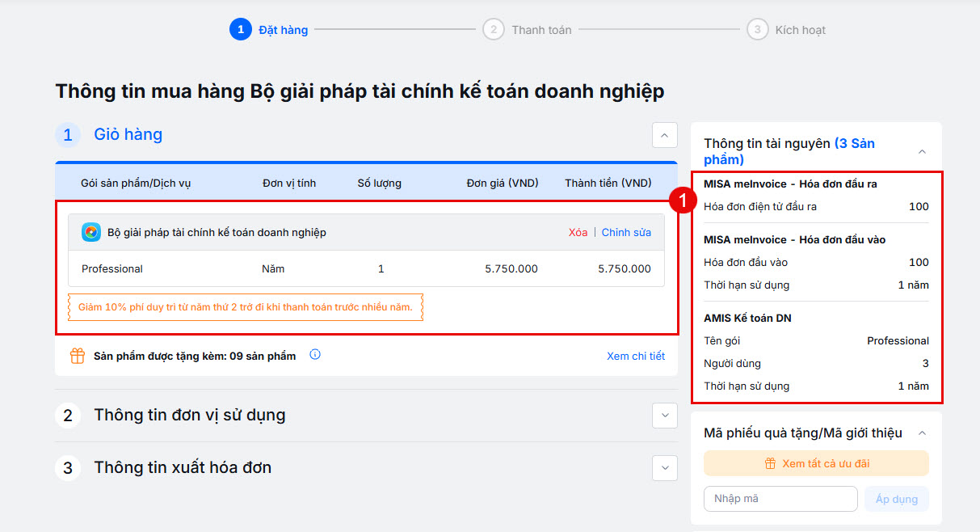The image size is (980, 532).
Task: Go to Thanh toán step label
Action: 541,30
